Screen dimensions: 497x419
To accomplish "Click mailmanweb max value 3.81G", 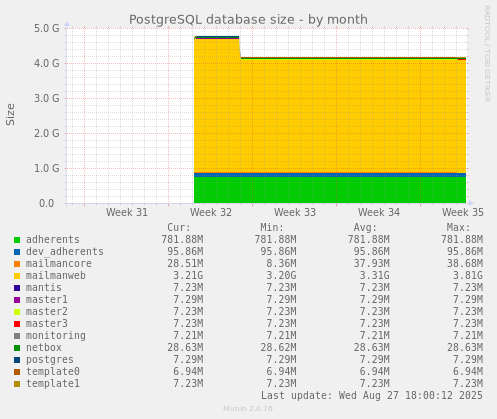I will tap(468, 275).
